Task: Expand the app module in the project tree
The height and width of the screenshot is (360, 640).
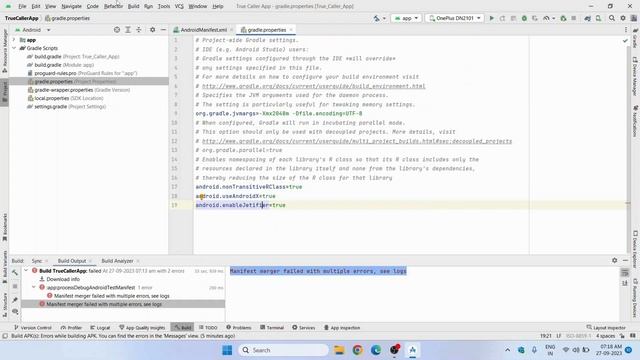Action: tap(14, 40)
